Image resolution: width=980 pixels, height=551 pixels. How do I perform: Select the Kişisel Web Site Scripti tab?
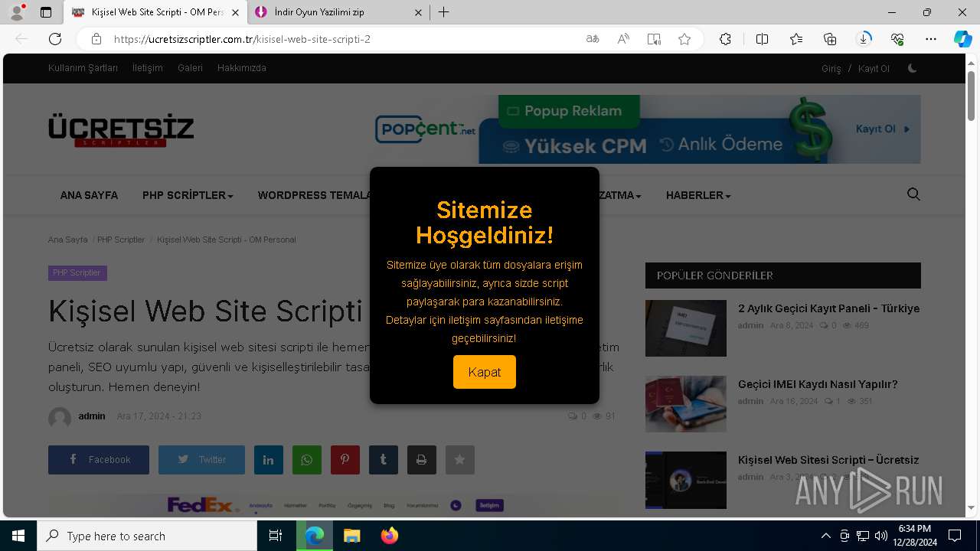pos(155,12)
